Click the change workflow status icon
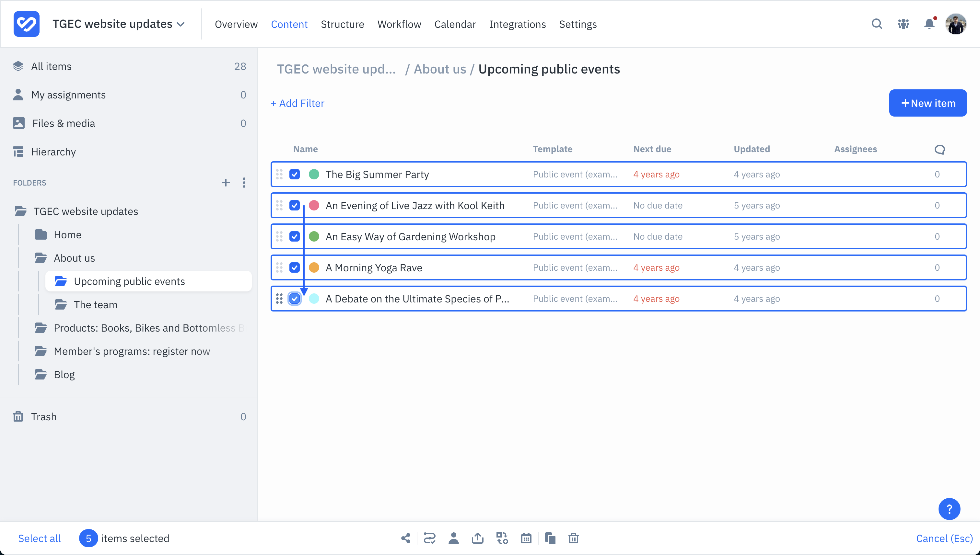980x555 pixels. 429,538
